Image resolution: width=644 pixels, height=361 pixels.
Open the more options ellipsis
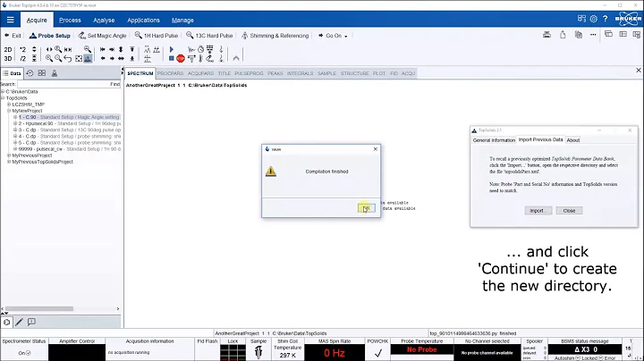pyautogui.click(x=593, y=35)
